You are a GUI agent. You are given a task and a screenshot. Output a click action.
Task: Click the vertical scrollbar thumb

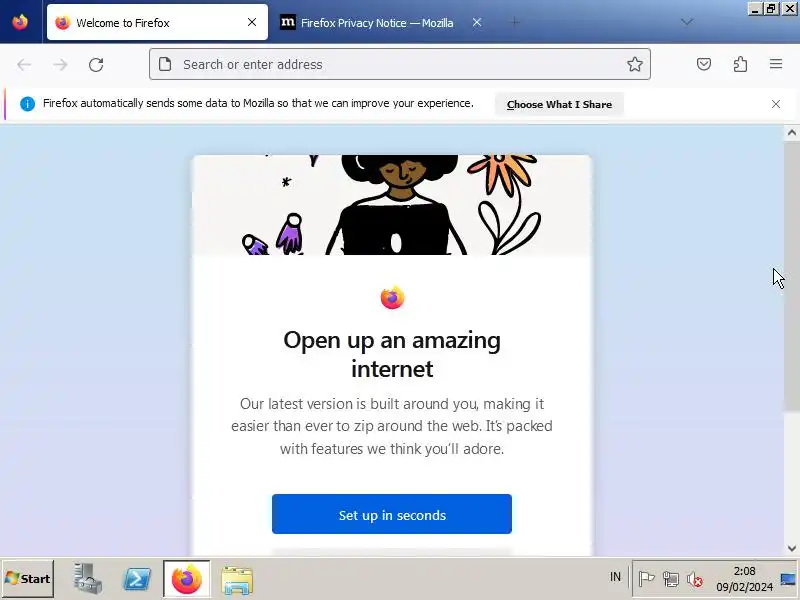coord(791,274)
